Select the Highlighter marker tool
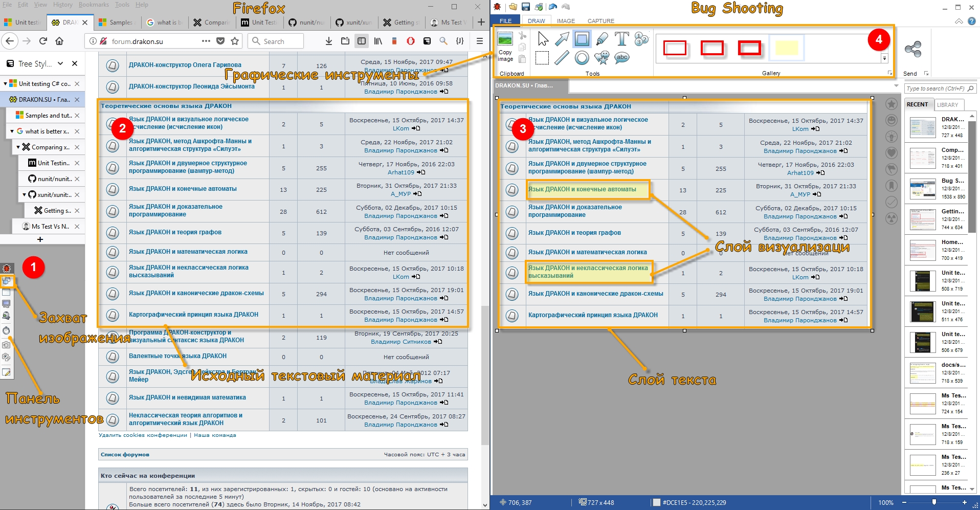This screenshot has width=980, height=510. click(602, 39)
